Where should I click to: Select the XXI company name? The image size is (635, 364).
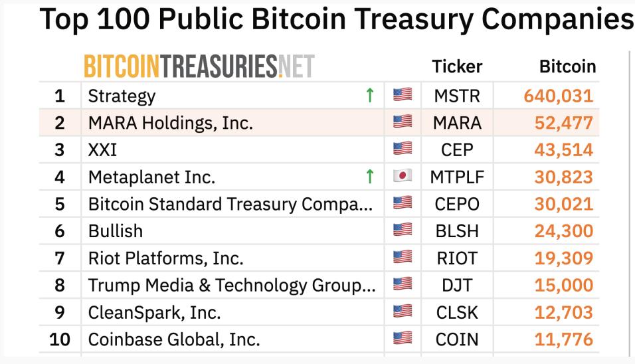pos(102,150)
